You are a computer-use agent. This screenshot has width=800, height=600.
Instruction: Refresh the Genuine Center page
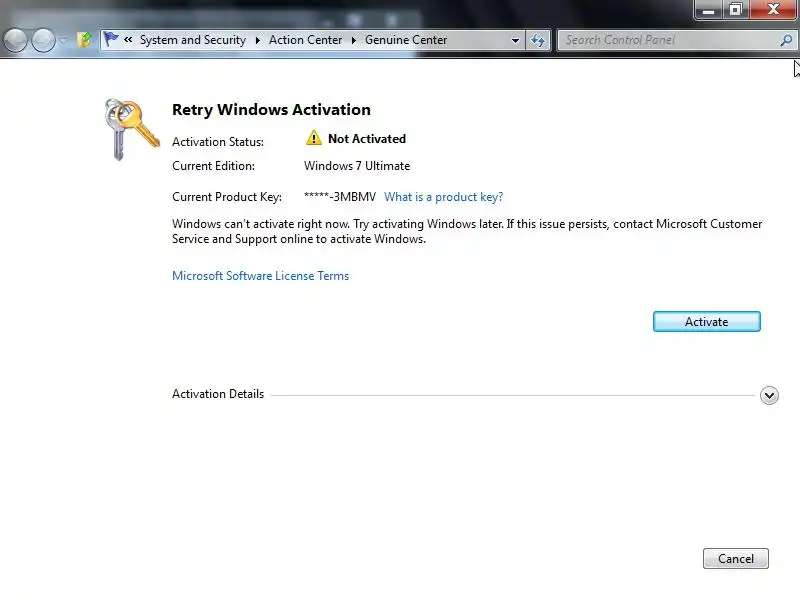538,40
